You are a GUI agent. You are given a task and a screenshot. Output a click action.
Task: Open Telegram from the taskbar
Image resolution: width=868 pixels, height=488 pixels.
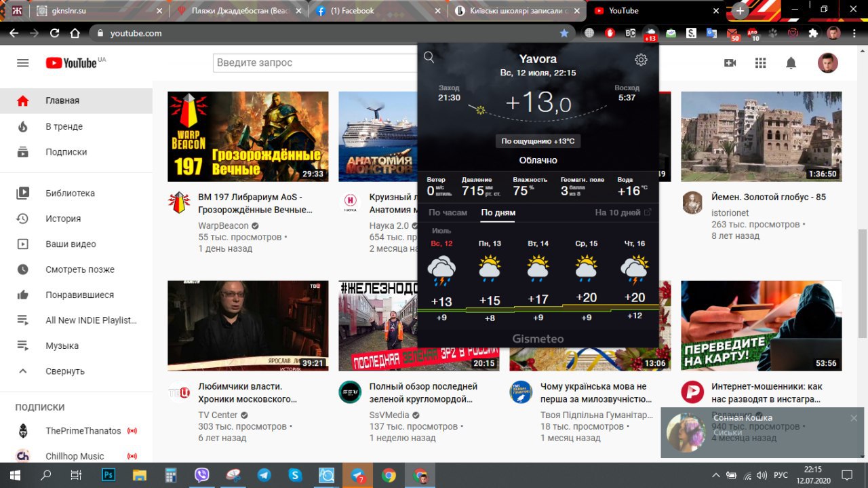(264, 474)
